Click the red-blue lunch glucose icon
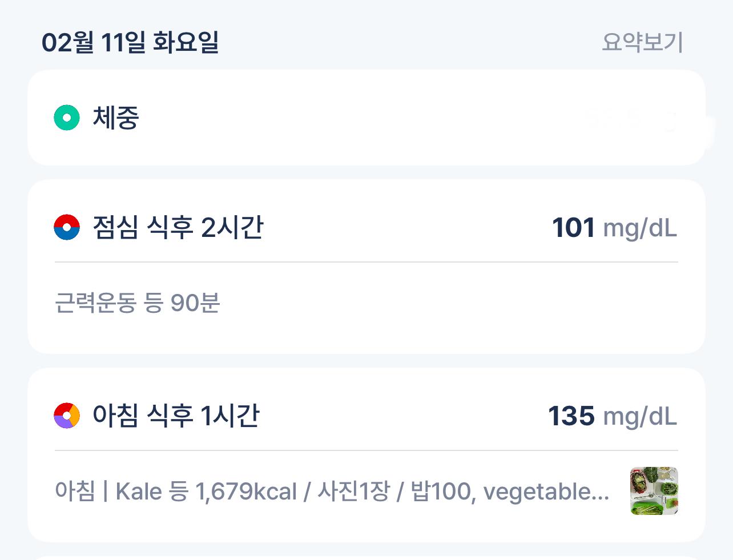The width and height of the screenshot is (733, 560). point(67,227)
